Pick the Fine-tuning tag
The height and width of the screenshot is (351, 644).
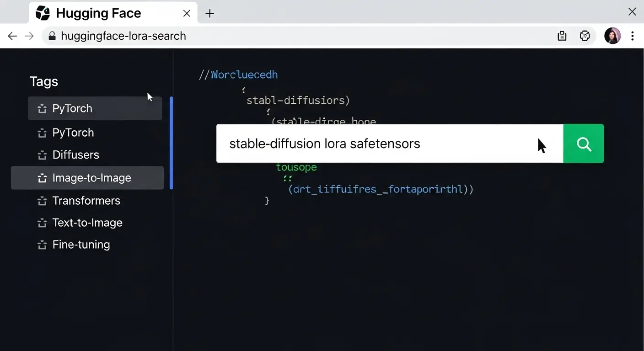81,245
